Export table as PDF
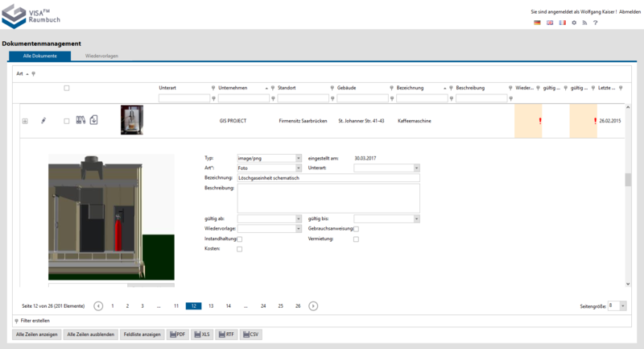The width and height of the screenshot is (644, 349). click(177, 334)
